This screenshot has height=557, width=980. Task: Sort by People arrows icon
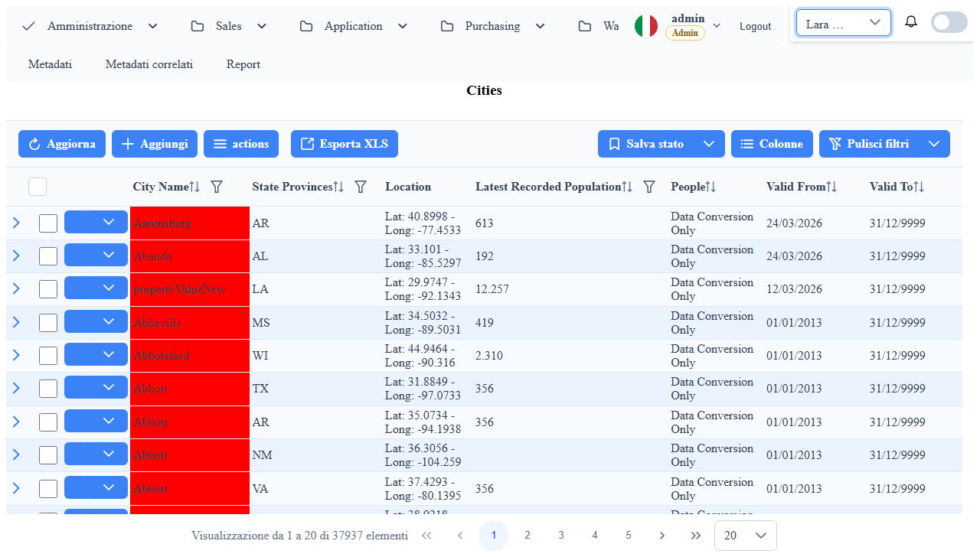point(711,187)
